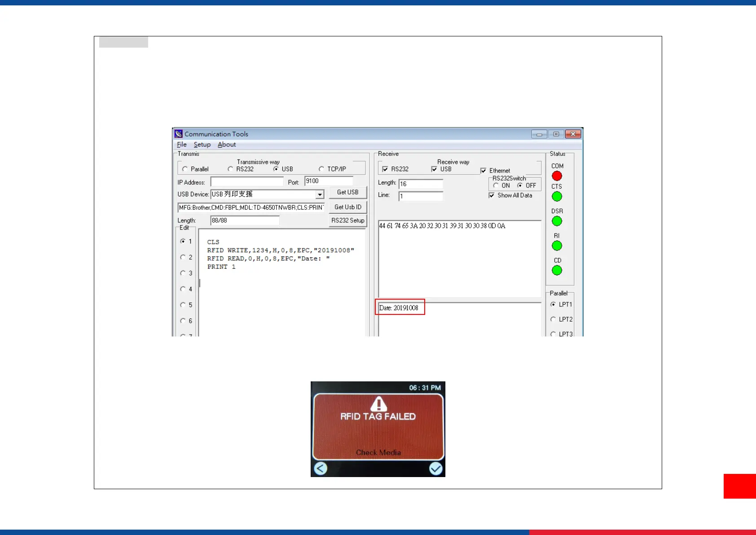The image size is (756, 535).
Task: Click the COM red status indicator
Action: pos(557,176)
